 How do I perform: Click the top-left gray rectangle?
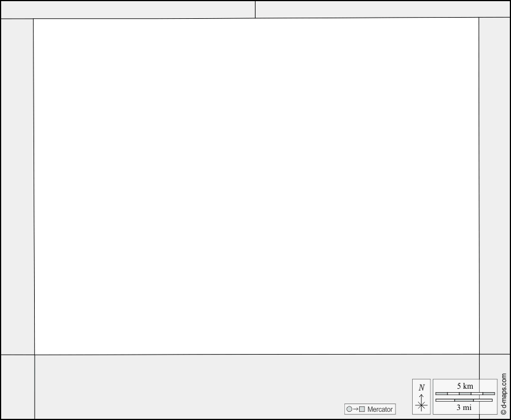pyautogui.click(x=128, y=10)
